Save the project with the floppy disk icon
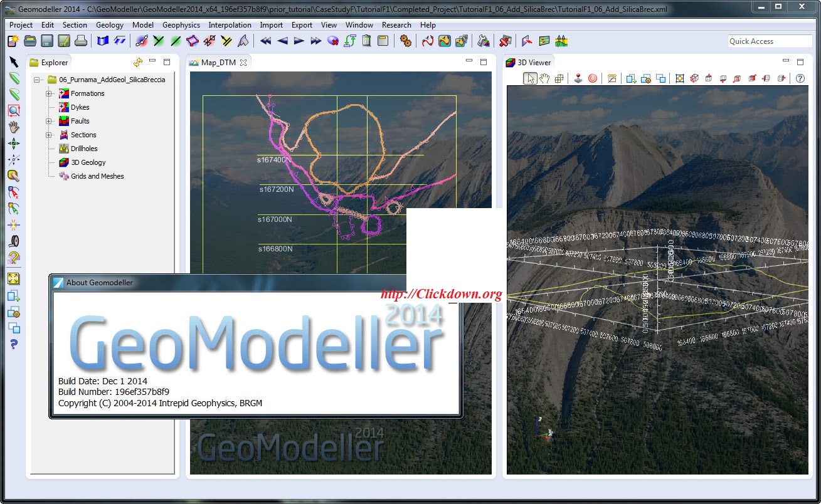 tap(47, 41)
